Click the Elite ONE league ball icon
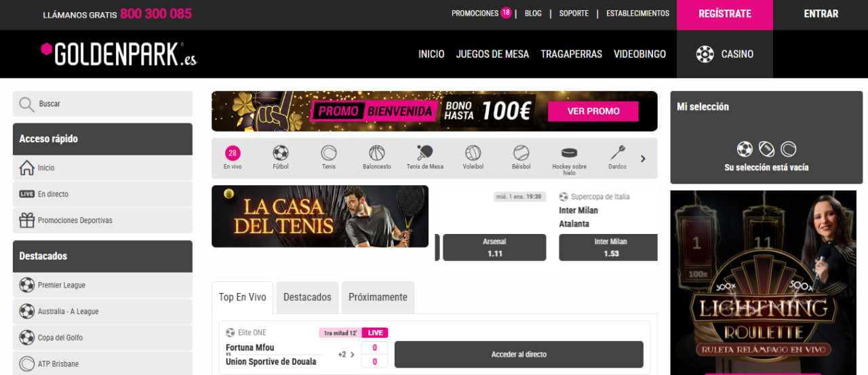The image size is (868, 375). pyautogui.click(x=231, y=332)
